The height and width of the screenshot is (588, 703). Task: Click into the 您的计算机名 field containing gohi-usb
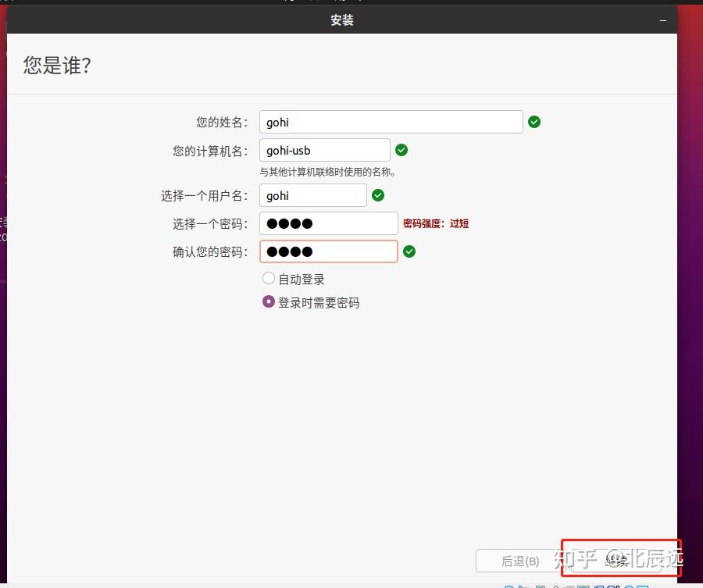(x=325, y=150)
